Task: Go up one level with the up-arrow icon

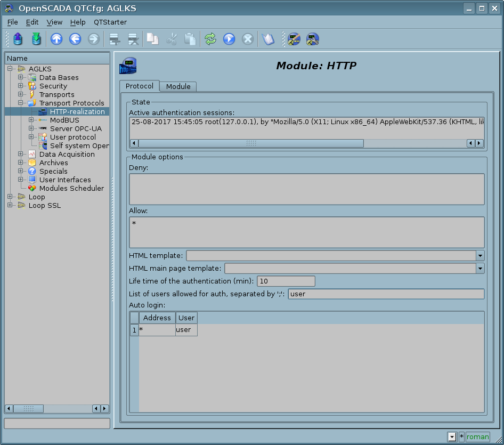Action: point(56,39)
